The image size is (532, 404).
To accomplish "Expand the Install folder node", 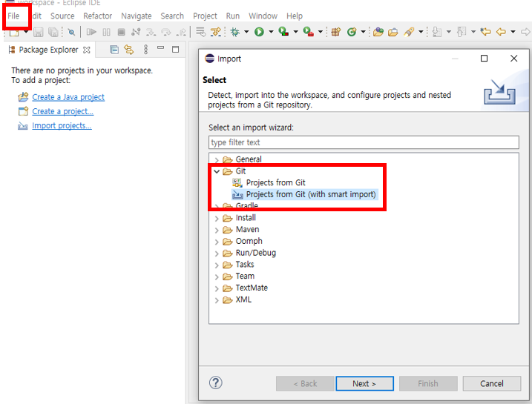I will (217, 218).
